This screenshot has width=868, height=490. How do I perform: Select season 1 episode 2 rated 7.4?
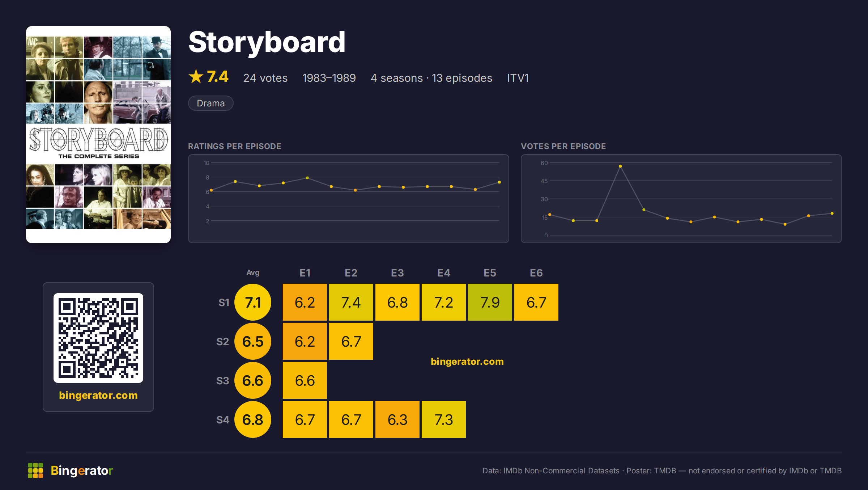pyautogui.click(x=351, y=302)
